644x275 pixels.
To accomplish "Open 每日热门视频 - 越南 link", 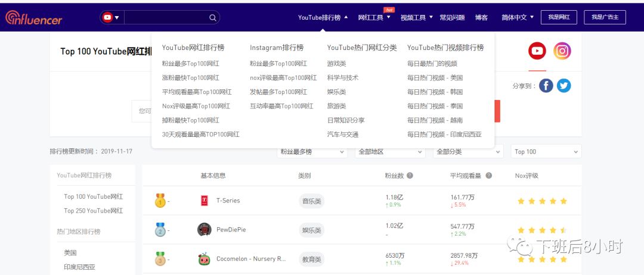I will click(435, 120).
